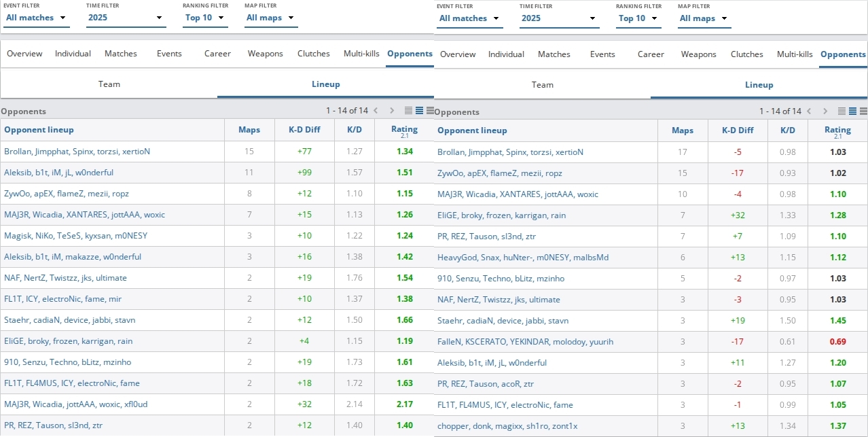868x437 pixels.
Task: Select Lineup sub-tab in right panel
Action: click(759, 85)
